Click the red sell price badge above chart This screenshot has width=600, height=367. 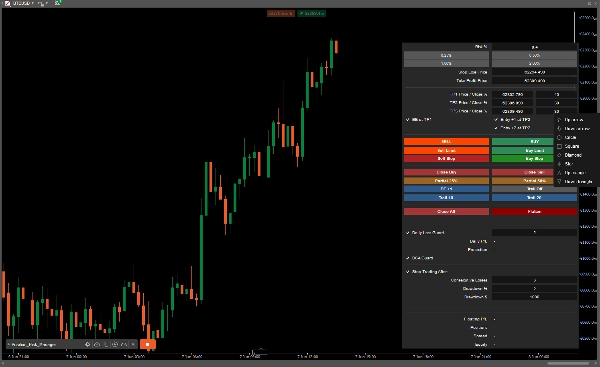(281, 13)
